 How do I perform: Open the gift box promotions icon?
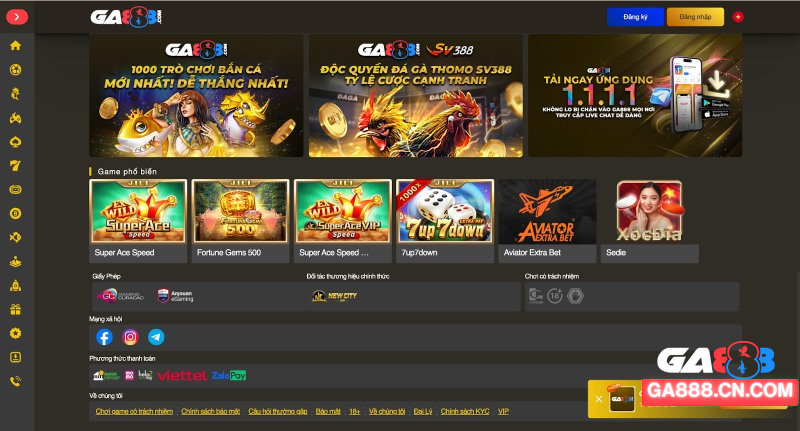15,309
